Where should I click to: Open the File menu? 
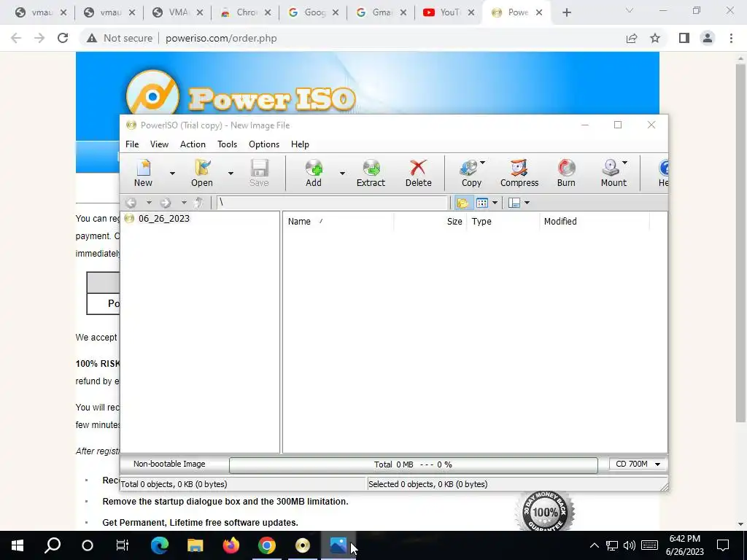point(132,144)
